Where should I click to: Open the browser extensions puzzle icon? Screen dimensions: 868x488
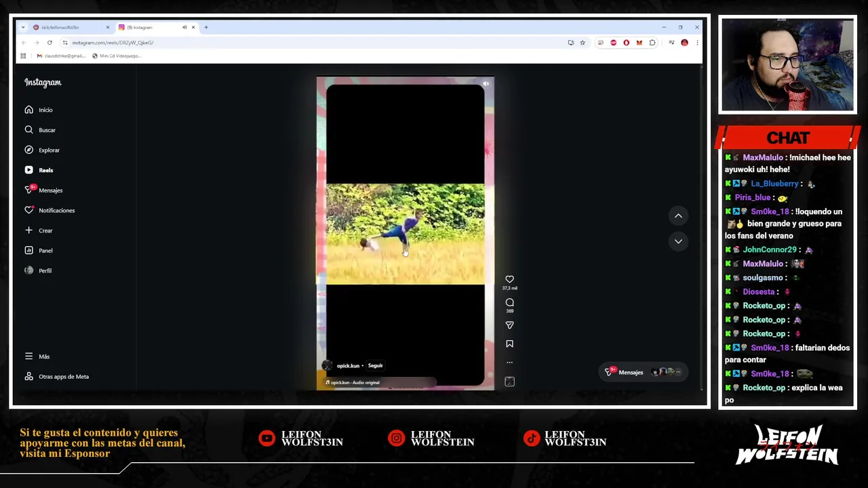pos(652,43)
